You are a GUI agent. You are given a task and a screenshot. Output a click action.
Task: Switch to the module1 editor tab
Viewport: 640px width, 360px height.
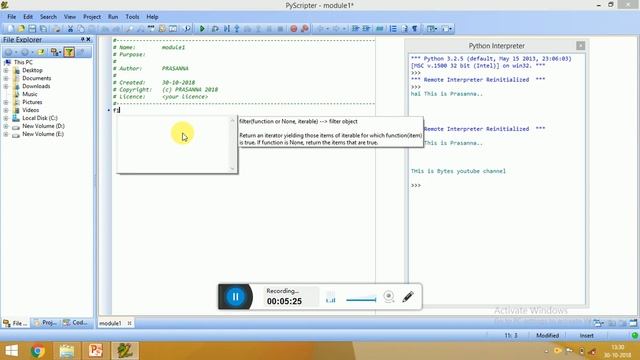coord(110,323)
